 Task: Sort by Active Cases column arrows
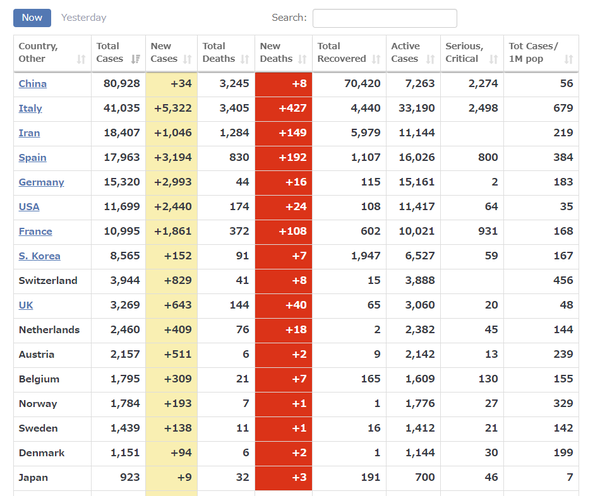[x=430, y=59]
